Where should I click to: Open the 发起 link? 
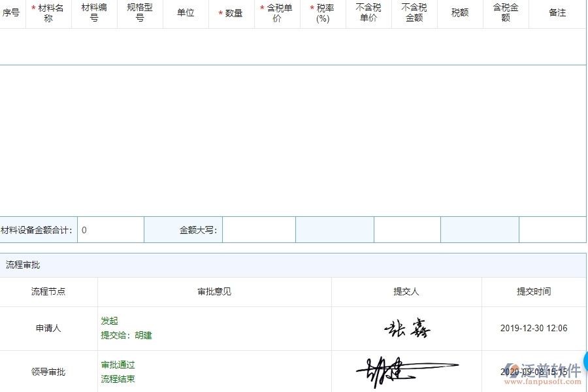coord(110,321)
